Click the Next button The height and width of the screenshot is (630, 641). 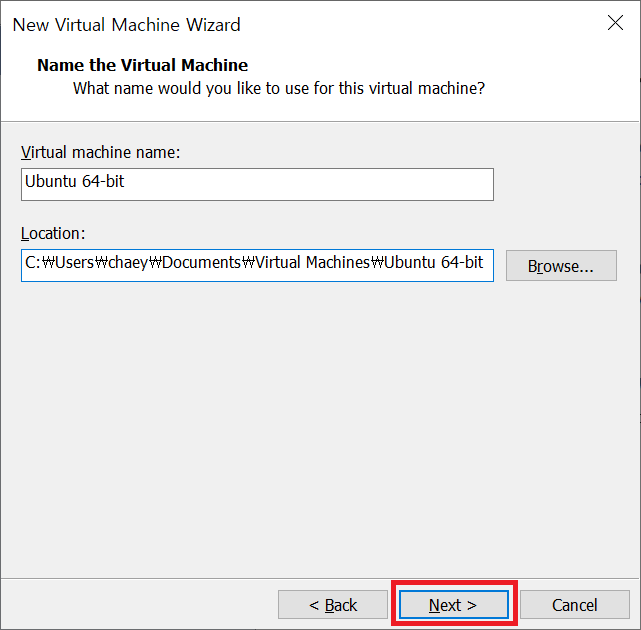(x=454, y=604)
